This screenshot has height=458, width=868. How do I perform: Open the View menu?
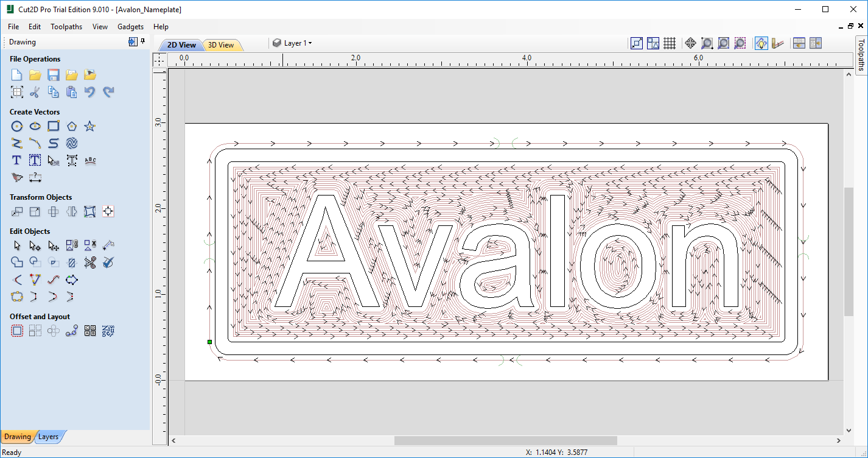pyautogui.click(x=100, y=27)
